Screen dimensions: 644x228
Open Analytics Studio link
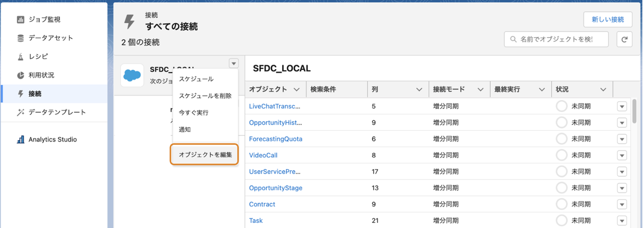[53, 139]
